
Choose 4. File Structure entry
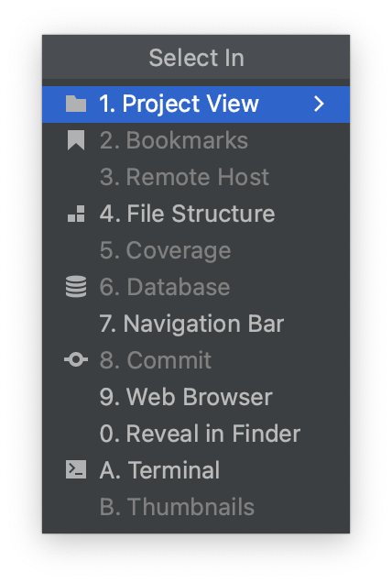[196, 214]
